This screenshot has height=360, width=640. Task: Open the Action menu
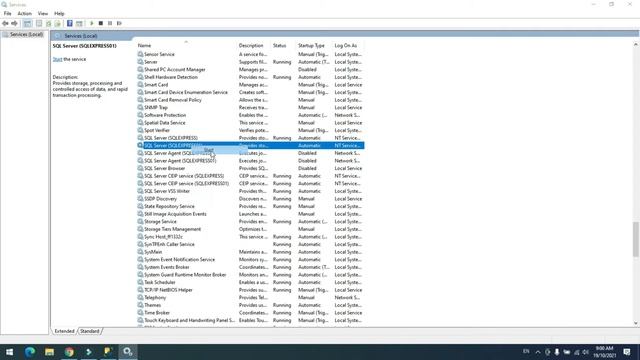(24, 13)
